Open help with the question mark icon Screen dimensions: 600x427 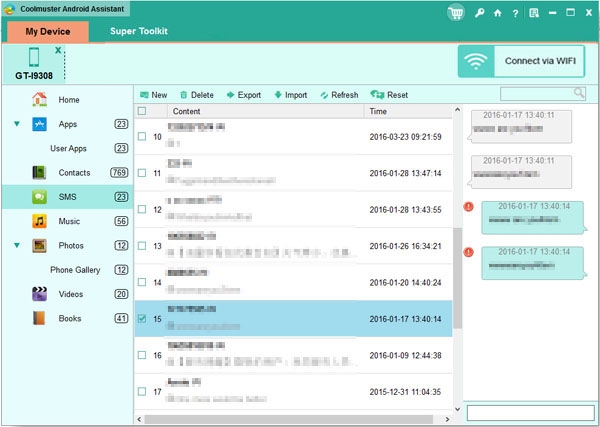point(515,13)
